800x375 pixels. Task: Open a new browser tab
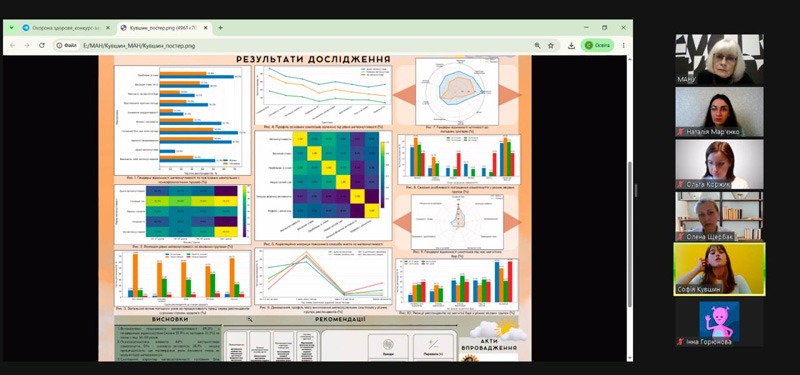[220, 28]
